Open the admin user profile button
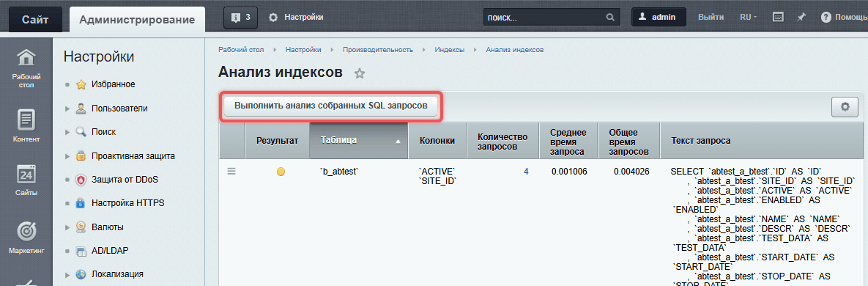868x286 pixels. click(x=659, y=17)
